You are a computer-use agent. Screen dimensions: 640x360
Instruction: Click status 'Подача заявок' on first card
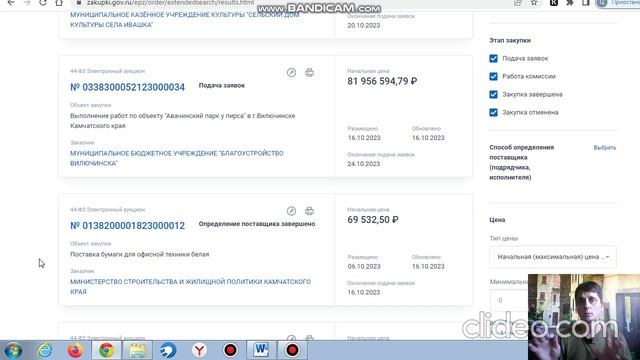222,86
